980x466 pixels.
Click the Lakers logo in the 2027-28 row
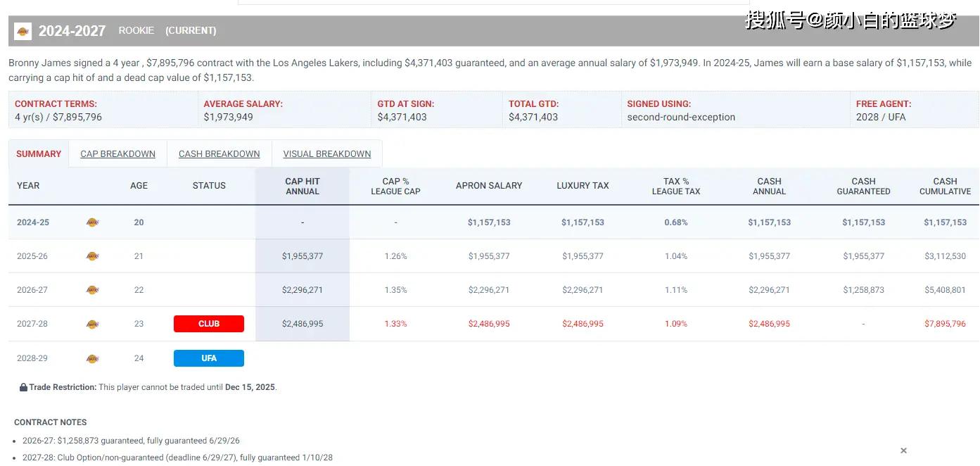pyautogui.click(x=92, y=324)
